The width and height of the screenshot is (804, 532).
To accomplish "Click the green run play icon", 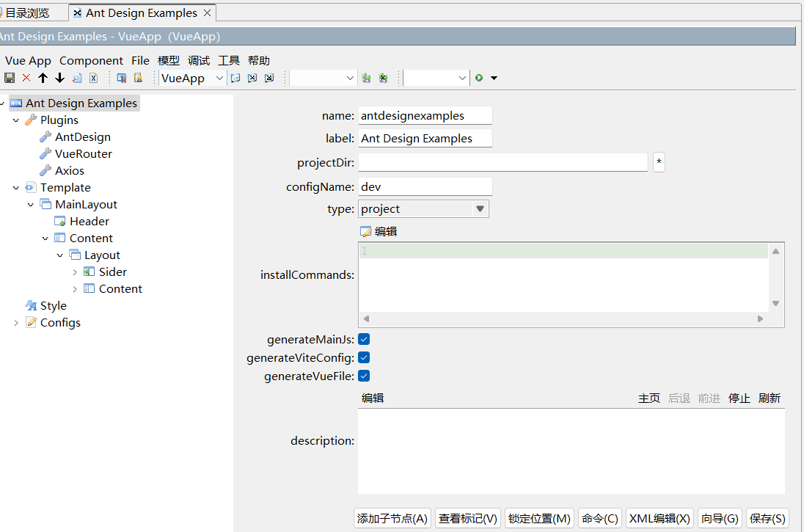I will (479, 78).
